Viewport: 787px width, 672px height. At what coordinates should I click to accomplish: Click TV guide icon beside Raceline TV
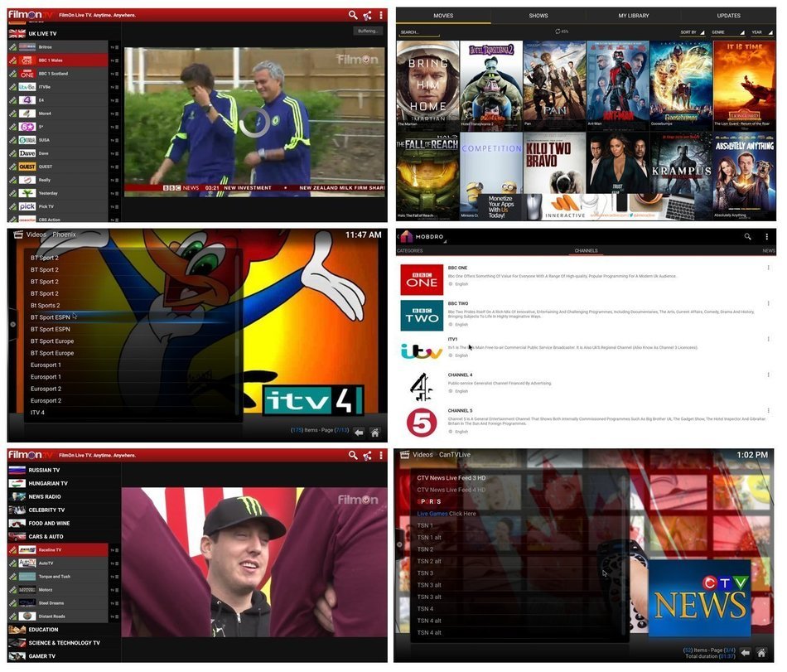click(114, 550)
